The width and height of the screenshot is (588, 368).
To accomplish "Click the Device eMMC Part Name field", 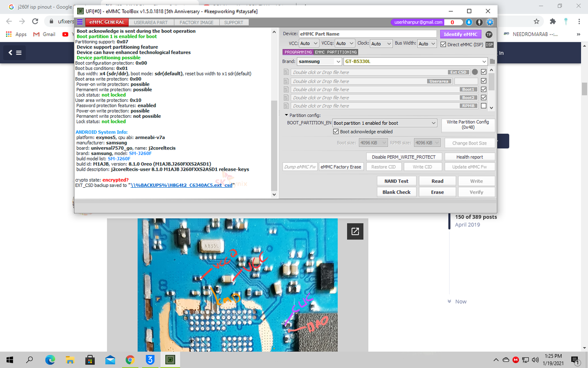I will tap(367, 34).
